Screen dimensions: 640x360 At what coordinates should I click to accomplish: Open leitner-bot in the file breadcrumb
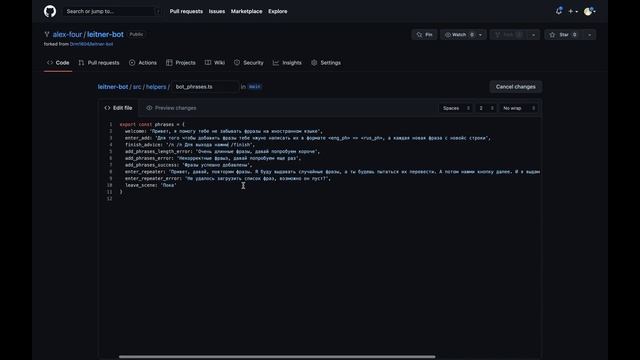point(113,87)
